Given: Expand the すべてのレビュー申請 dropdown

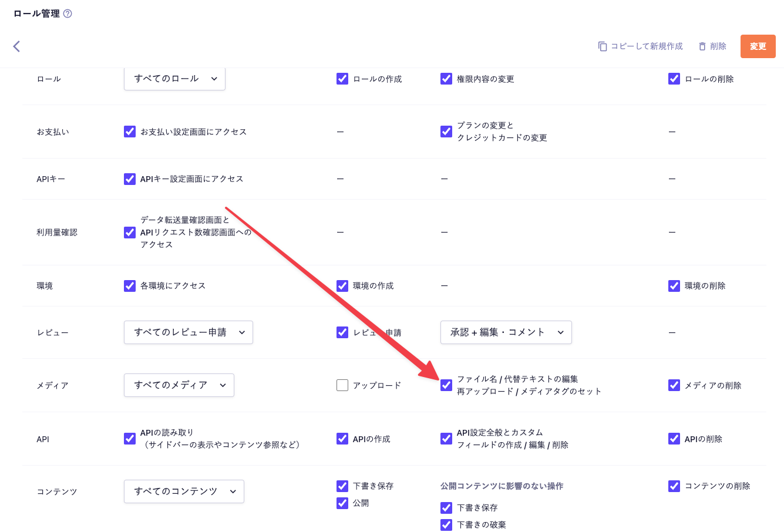Looking at the screenshot, I should 188,332.
